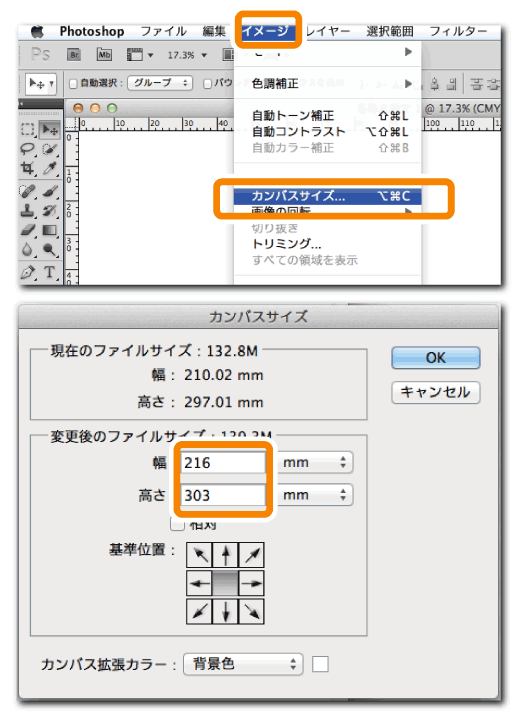Enable the 相対 checkbox
This screenshot has width=525, height=722.
click(177, 524)
